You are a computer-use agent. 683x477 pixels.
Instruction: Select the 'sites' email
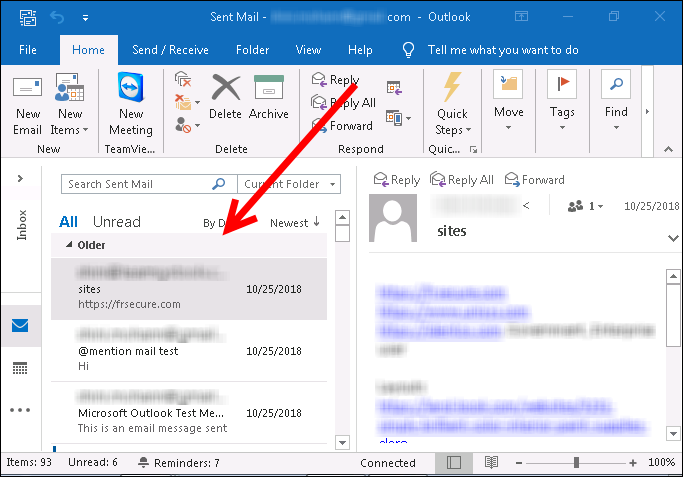pos(189,289)
